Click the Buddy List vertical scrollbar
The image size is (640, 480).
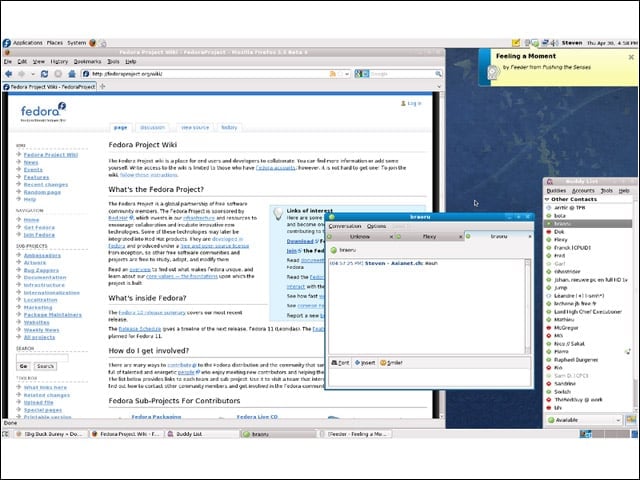tap(635, 306)
